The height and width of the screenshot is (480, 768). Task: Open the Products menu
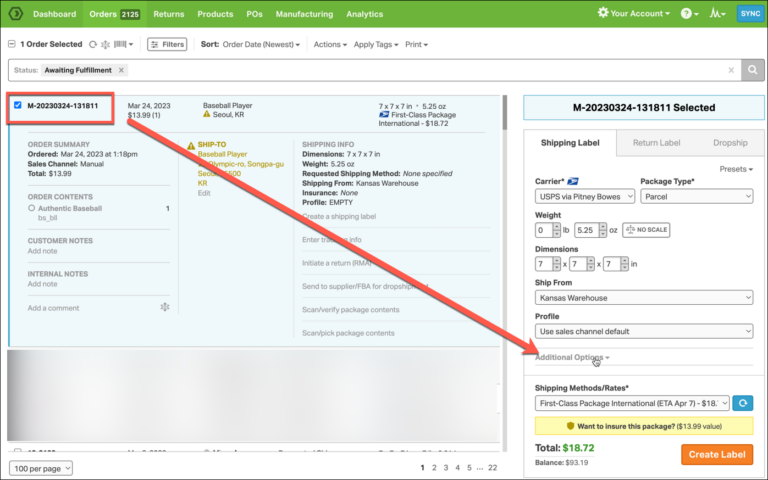(x=215, y=14)
